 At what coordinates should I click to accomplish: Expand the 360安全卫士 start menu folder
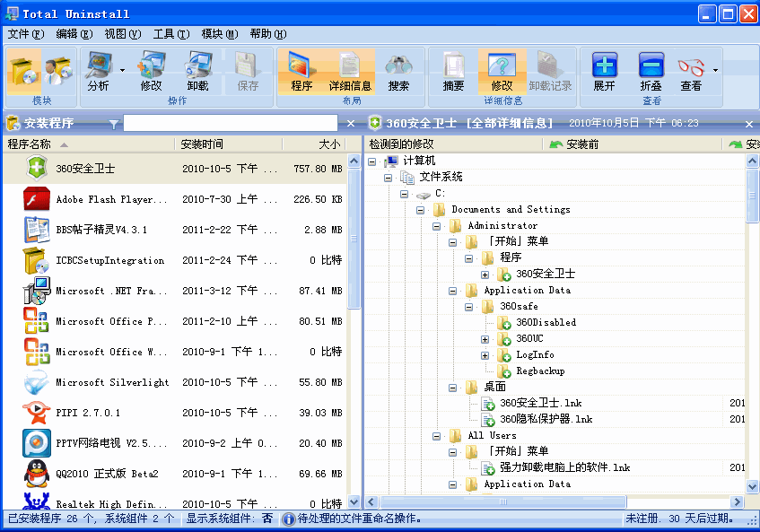[485, 275]
